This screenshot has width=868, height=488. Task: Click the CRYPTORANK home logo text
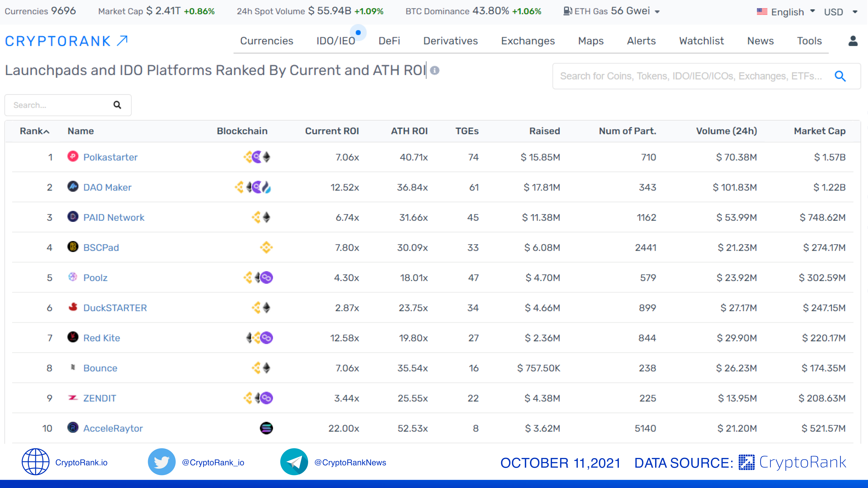click(58, 41)
